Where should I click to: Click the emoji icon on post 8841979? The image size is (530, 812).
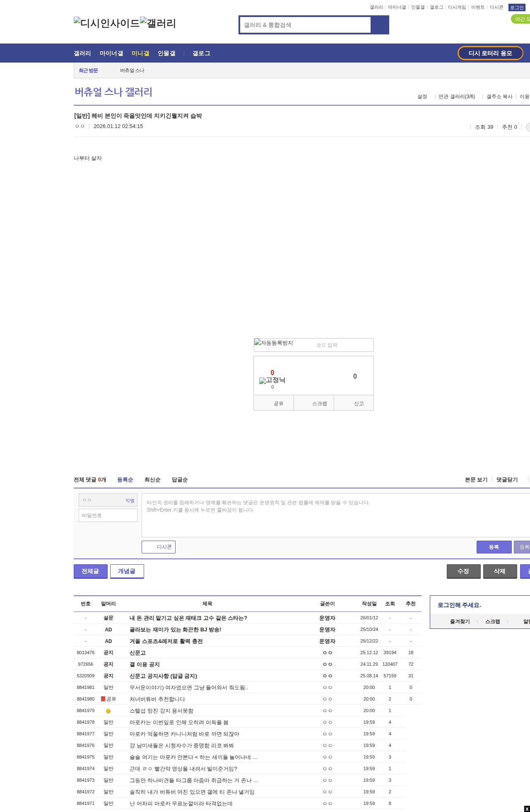click(108, 711)
